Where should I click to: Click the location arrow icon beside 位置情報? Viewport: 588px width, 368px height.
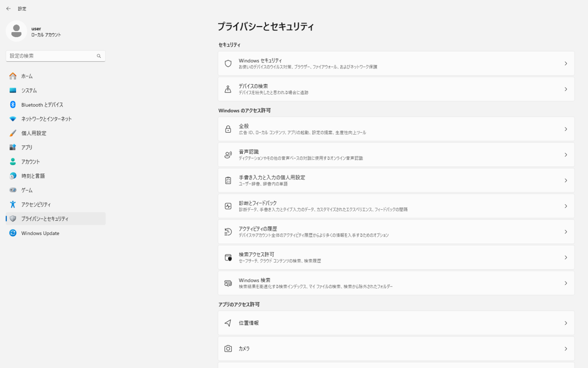(x=228, y=323)
